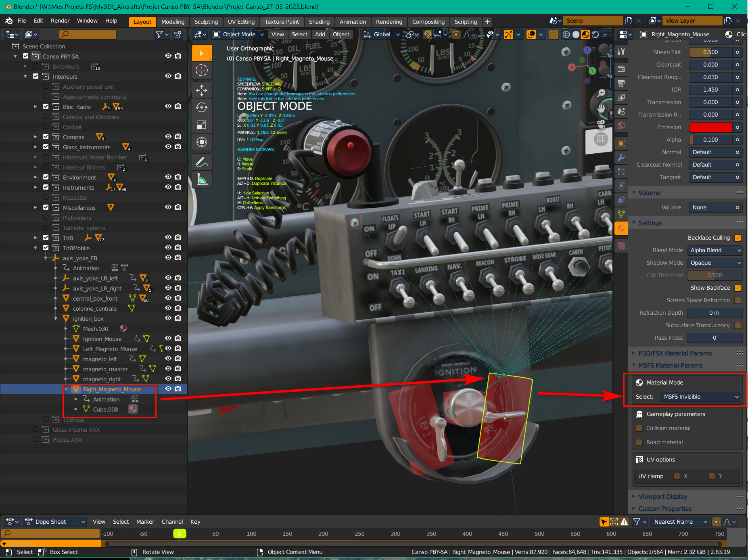Open the Blend Mode dropdown
Viewport: 748px width, 560px height.
click(x=715, y=251)
